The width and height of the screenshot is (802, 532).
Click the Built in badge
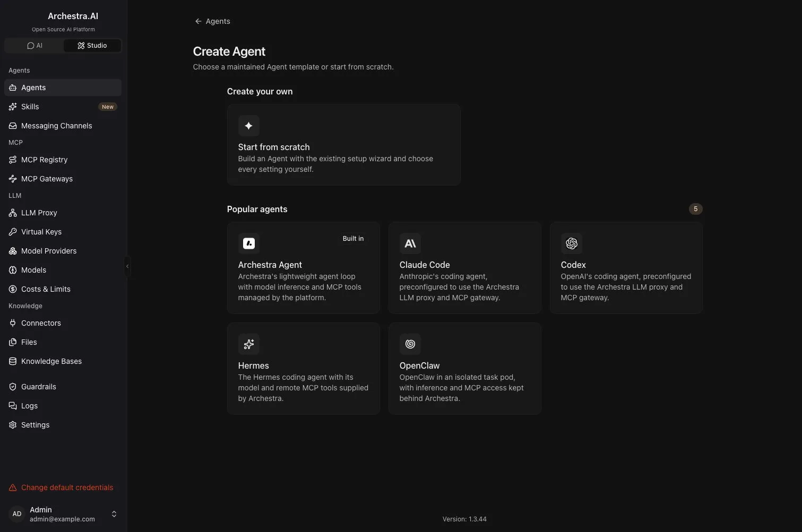(353, 239)
